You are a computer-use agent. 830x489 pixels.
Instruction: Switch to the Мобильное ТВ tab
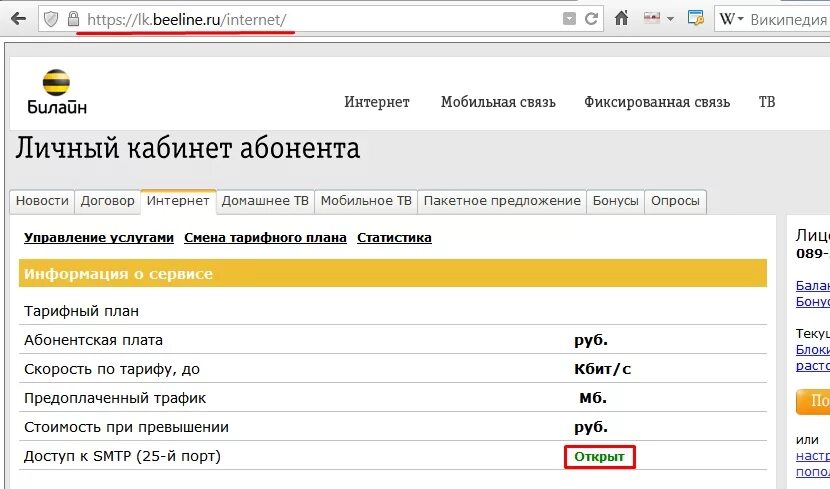(366, 201)
